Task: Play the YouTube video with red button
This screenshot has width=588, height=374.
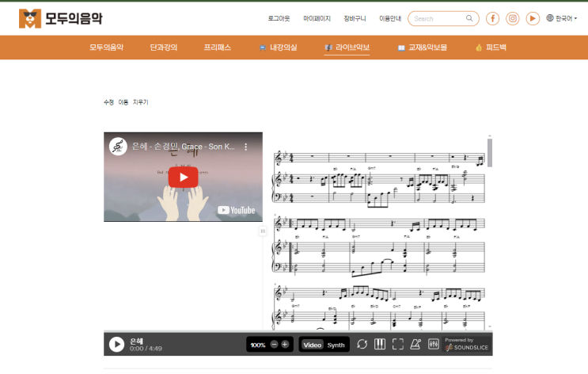Action: click(x=183, y=177)
